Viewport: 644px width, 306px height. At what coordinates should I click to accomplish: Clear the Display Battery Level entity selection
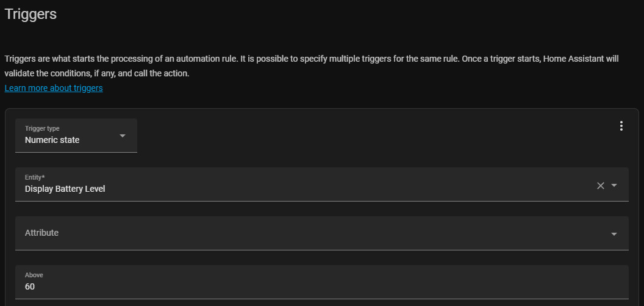coord(601,186)
